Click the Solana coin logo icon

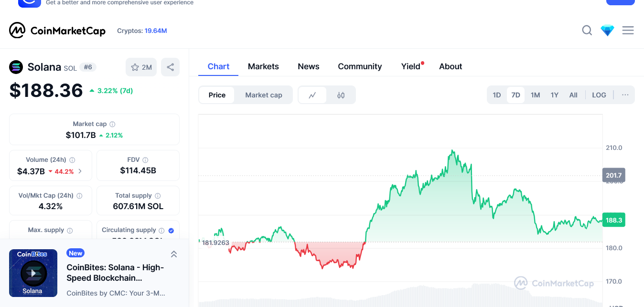tap(16, 67)
